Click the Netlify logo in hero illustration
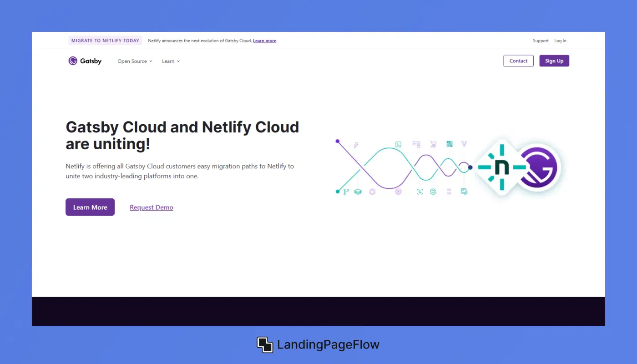This screenshot has width=637, height=364. click(x=501, y=167)
